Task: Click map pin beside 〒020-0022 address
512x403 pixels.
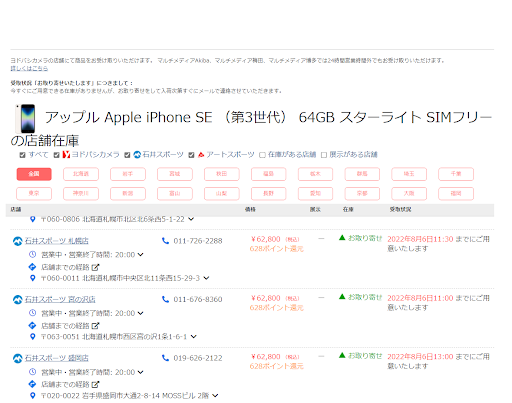Action: (32, 396)
